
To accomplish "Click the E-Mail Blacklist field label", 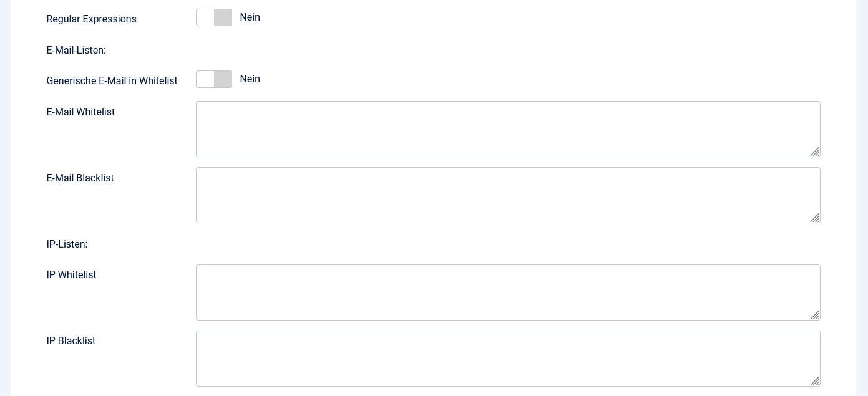I will click(80, 178).
